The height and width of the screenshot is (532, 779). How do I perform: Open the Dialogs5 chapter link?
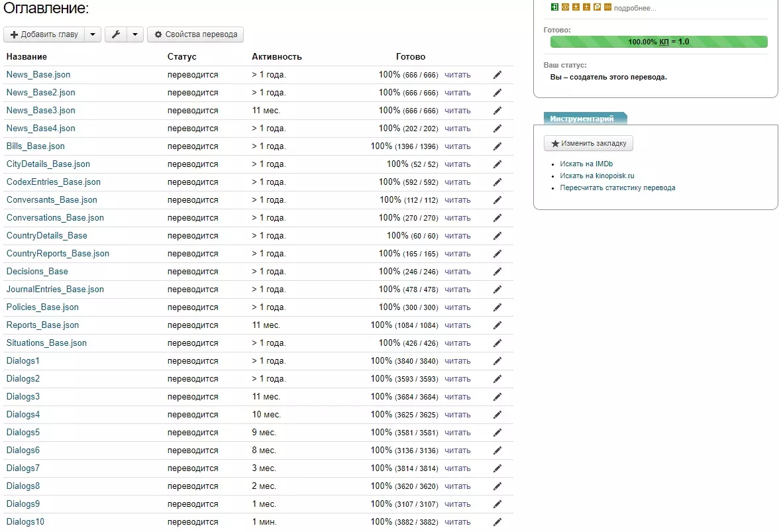coord(23,433)
